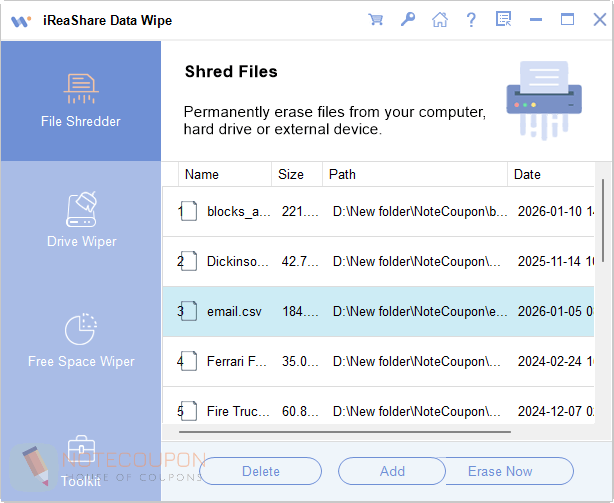Close the iReaShare Data Wipe window
The image size is (614, 503).
pyautogui.click(x=600, y=19)
